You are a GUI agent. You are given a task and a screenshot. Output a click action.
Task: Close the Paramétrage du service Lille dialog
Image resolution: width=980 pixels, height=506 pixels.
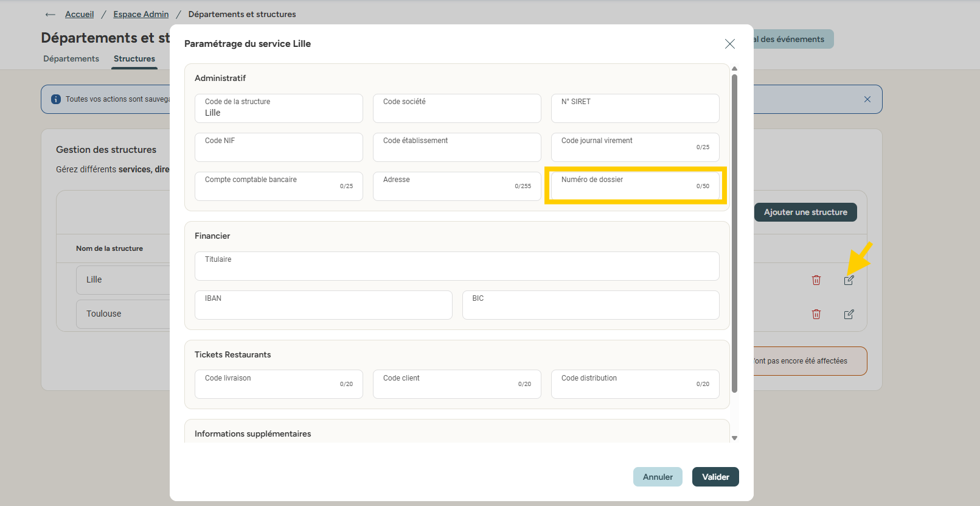pyautogui.click(x=730, y=44)
